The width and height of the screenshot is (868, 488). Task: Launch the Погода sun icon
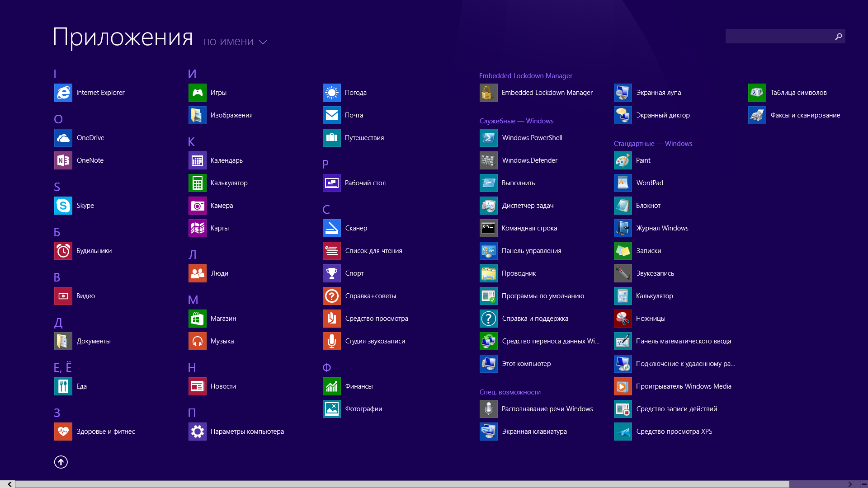[332, 93]
